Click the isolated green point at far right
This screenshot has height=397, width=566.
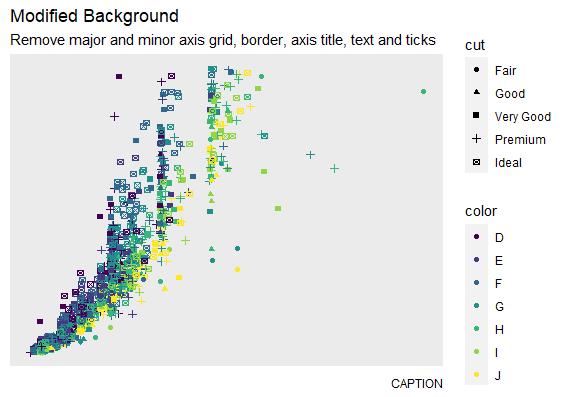pyautogui.click(x=423, y=92)
